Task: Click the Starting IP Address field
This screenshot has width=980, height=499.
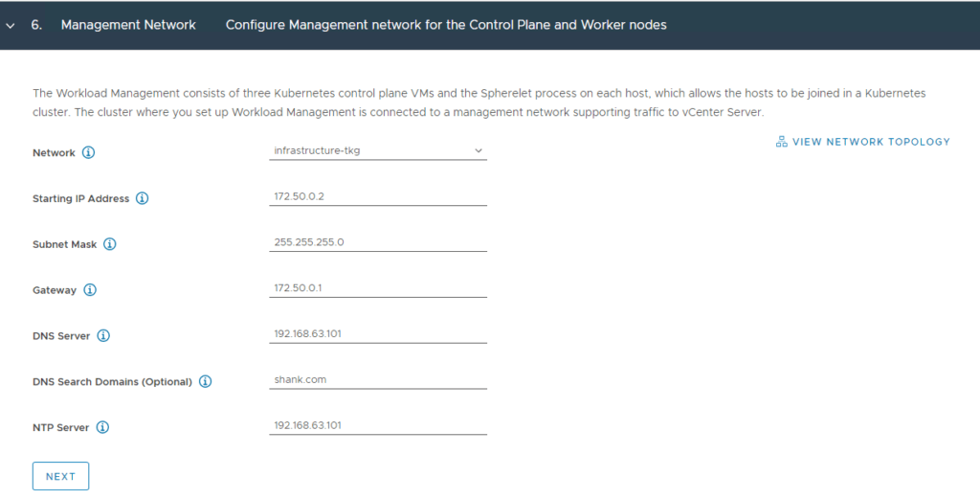Action: (x=377, y=196)
